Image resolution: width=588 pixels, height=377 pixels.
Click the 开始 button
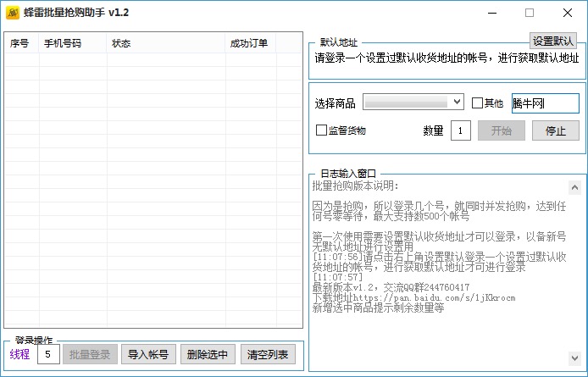click(x=502, y=130)
